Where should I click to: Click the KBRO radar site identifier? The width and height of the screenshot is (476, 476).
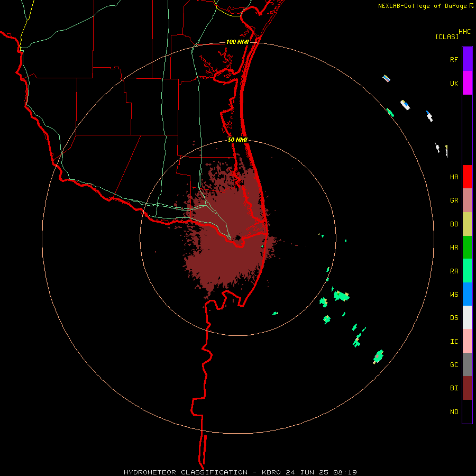[x=271, y=472]
